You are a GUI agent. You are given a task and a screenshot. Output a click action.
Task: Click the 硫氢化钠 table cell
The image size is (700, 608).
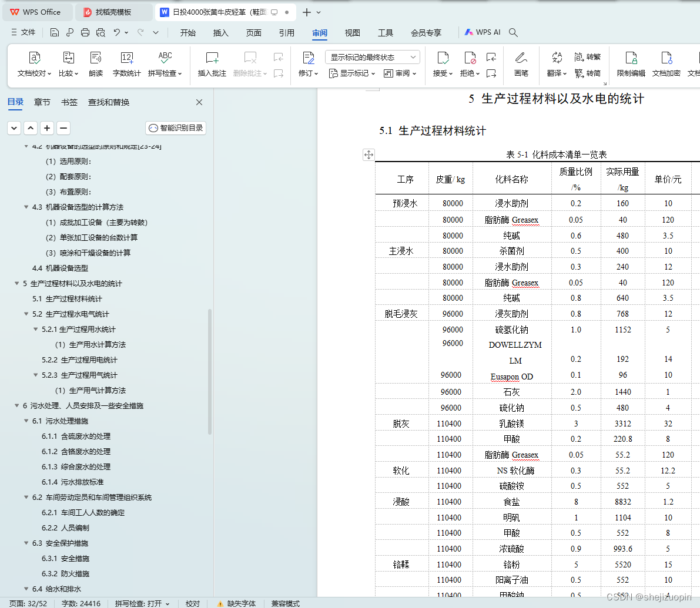[511, 330]
